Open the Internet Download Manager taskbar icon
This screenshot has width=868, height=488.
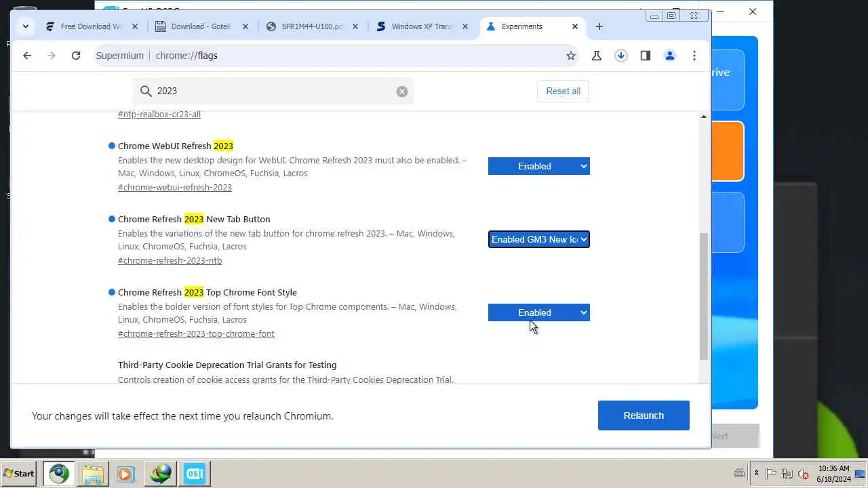161,473
